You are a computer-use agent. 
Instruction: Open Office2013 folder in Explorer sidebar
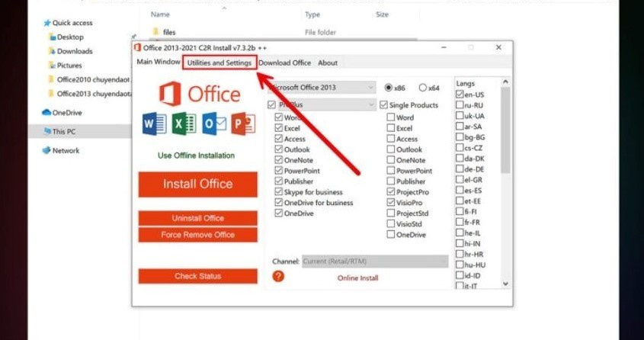click(90, 94)
